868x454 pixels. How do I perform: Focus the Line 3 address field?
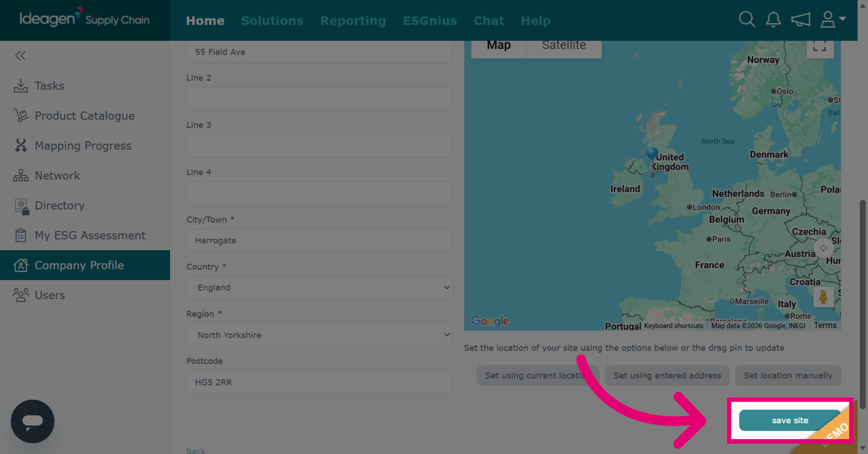(320, 145)
